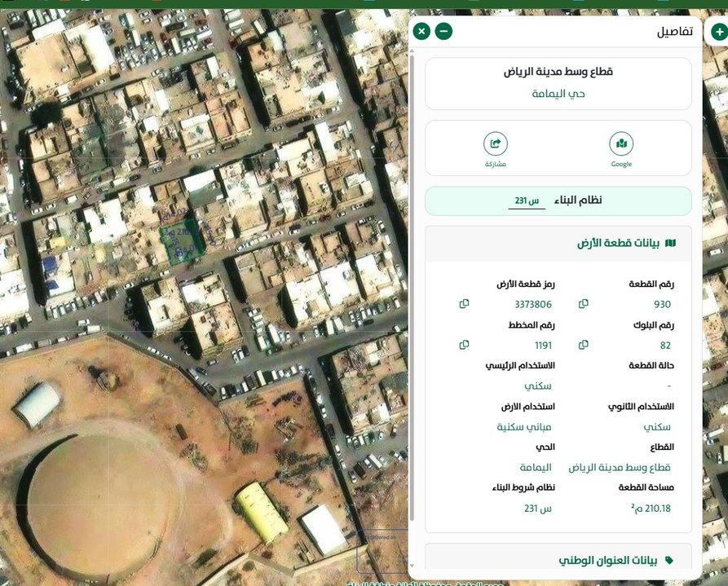The image size is (728, 586).
Task: Close the details (تفاصيل) panel
Action: point(421,31)
